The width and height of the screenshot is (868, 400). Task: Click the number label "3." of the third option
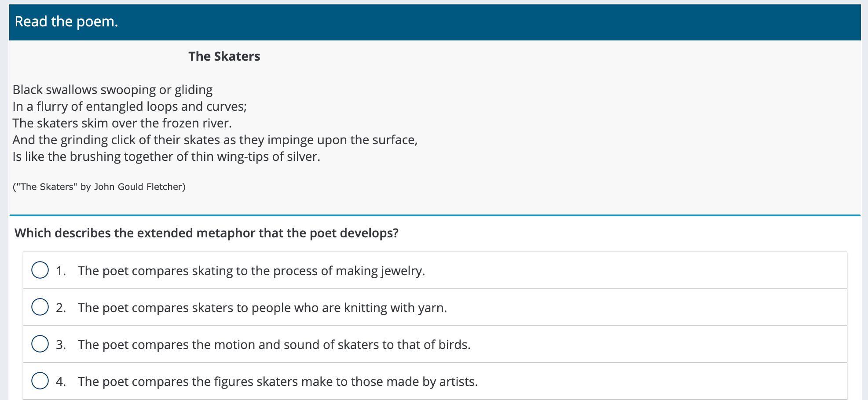pyautogui.click(x=61, y=345)
